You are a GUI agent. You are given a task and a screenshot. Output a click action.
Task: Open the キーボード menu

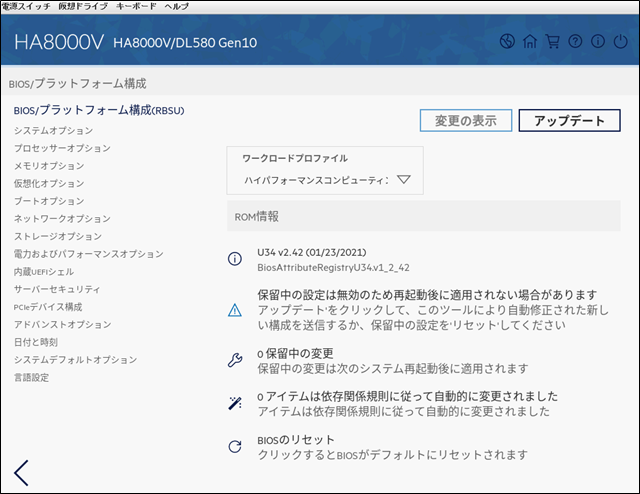pos(135,6)
